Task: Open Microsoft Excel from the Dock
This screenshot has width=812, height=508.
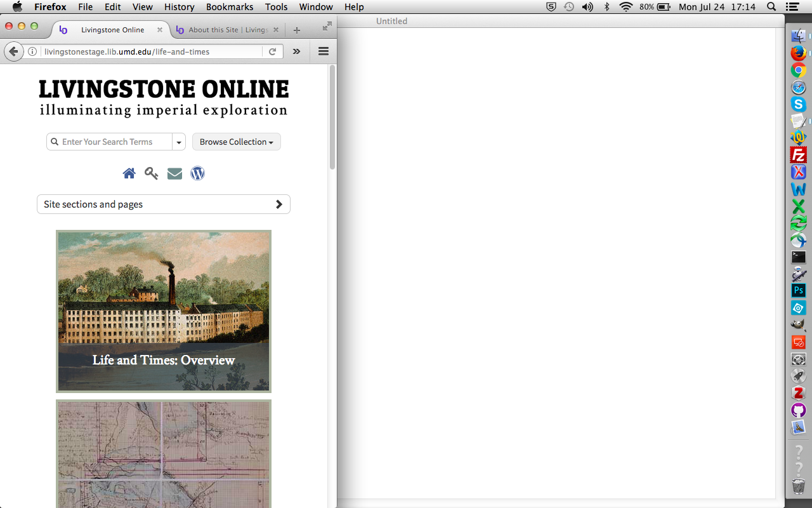Action: [799, 206]
